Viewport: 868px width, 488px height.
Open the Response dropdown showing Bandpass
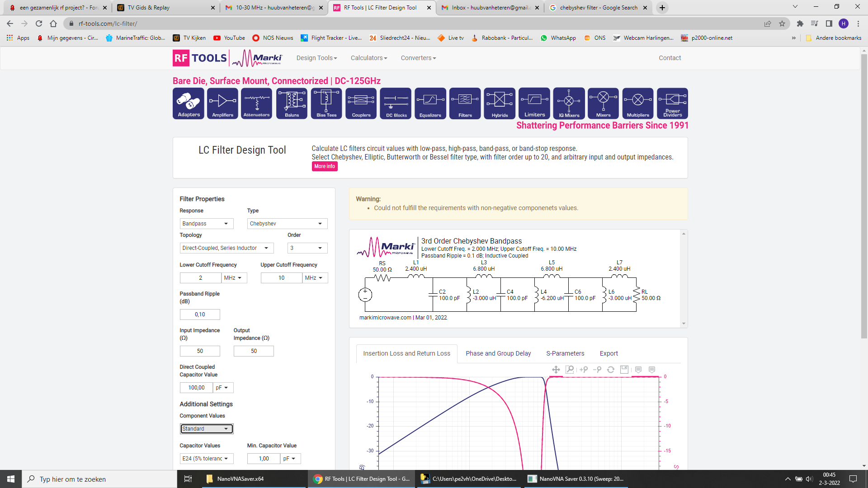207,224
